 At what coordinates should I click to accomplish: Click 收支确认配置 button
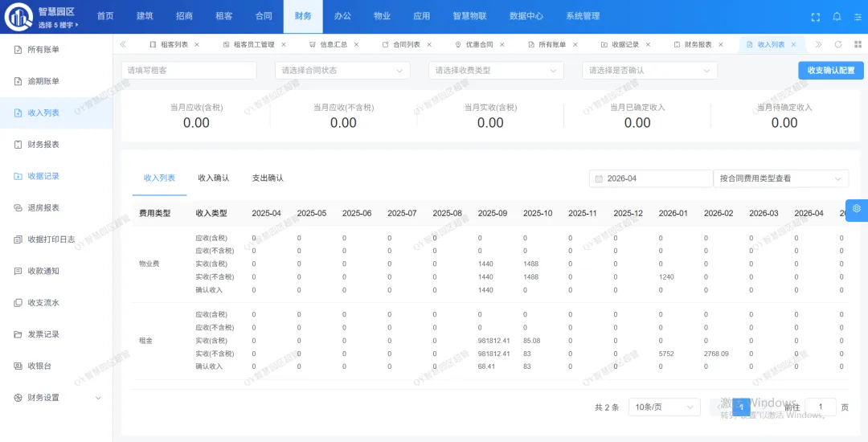click(831, 70)
